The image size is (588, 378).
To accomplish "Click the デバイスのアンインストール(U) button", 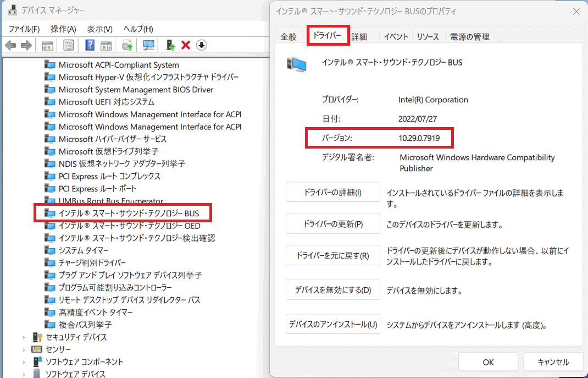I will [x=332, y=324].
